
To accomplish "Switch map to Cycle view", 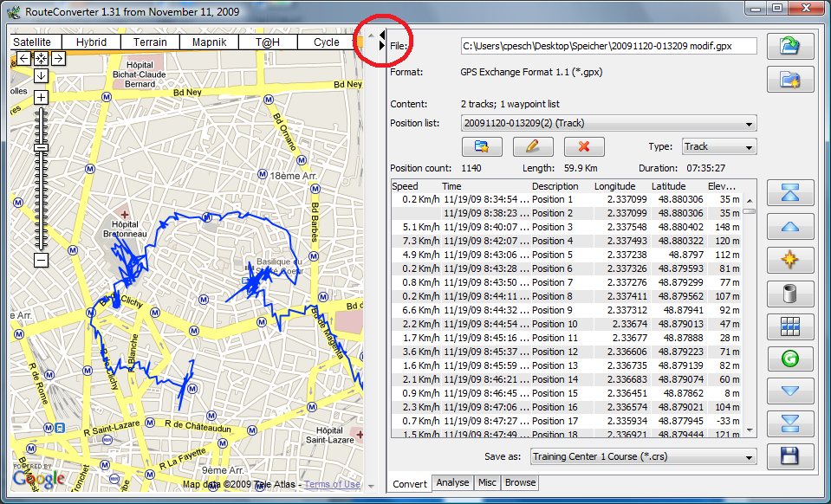I will click(x=327, y=42).
